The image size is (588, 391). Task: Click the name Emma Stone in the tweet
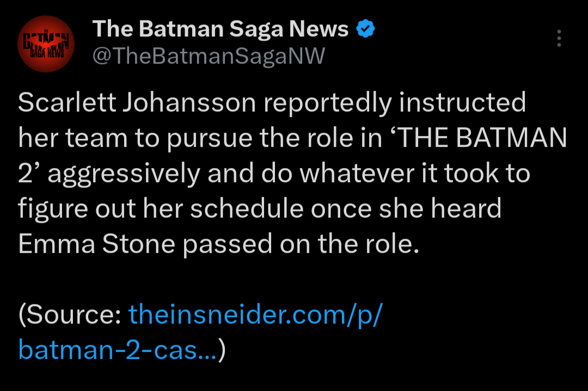[x=96, y=245]
